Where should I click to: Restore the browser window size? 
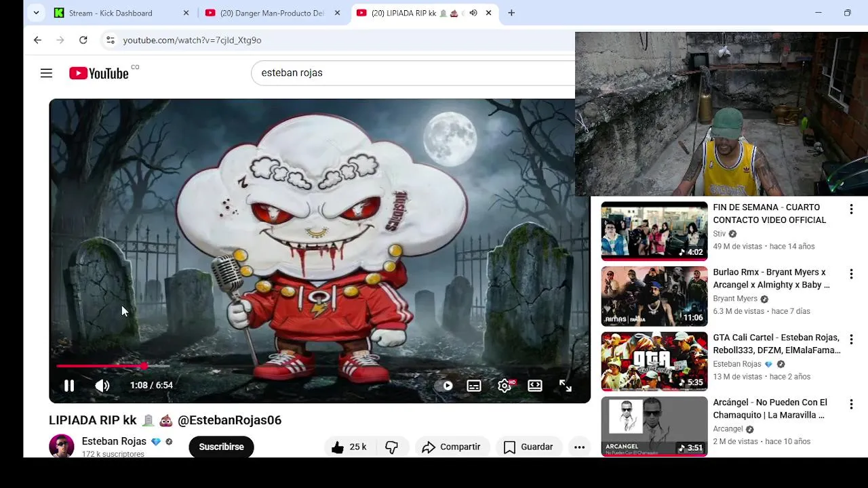(x=848, y=13)
